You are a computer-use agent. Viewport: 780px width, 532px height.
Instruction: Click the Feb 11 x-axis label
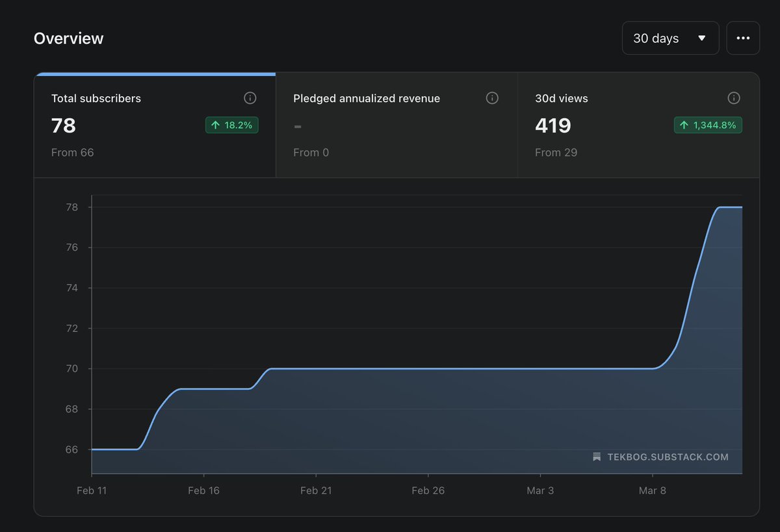tap(92, 490)
